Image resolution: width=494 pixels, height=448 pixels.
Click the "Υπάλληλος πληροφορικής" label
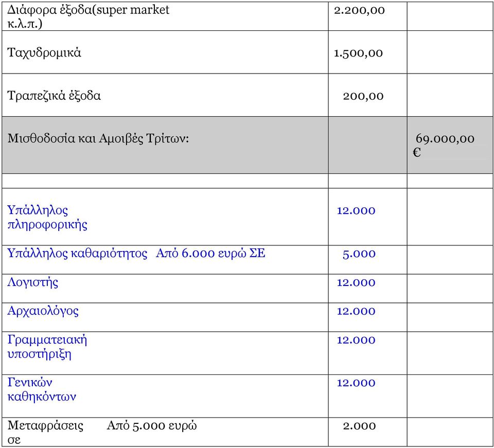point(47,217)
